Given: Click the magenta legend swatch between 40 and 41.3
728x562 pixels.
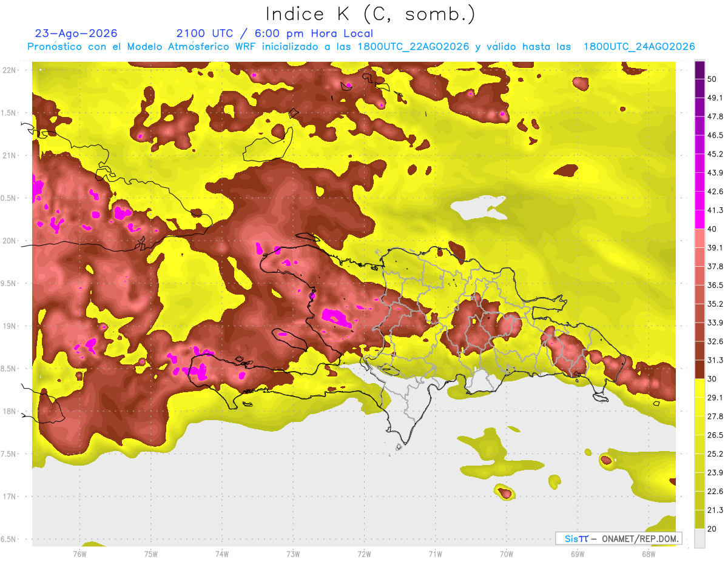Looking at the screenshot, I should tap(699, 219).
